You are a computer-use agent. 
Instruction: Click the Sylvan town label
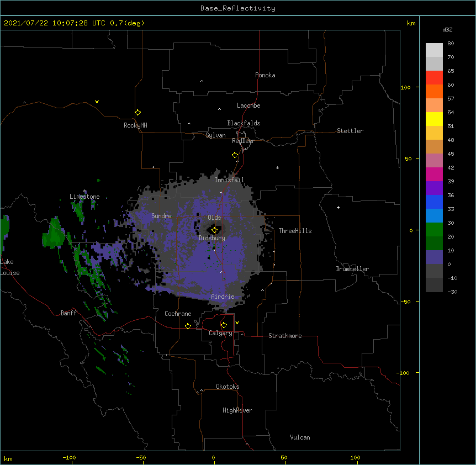pos(215,135)
